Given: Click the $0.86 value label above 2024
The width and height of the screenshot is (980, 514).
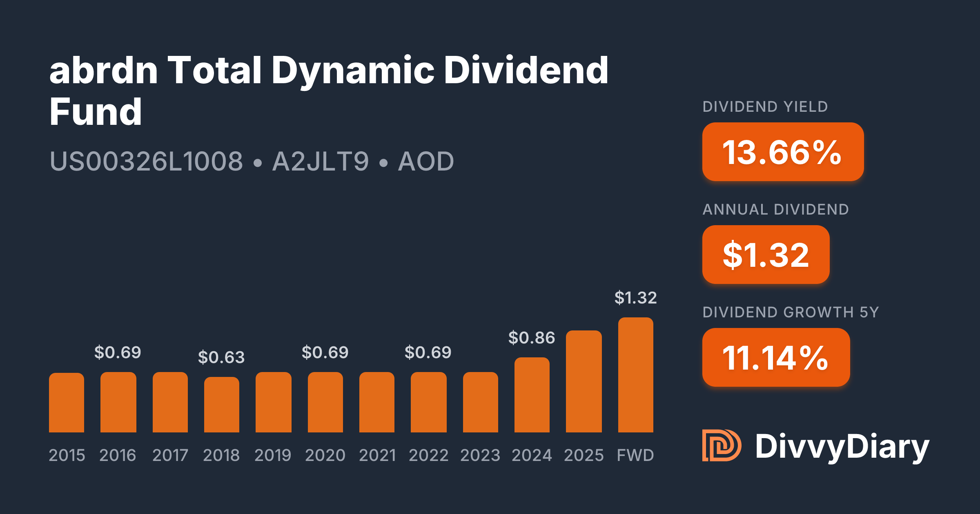Looking at the screenshot, I should click(531, 338).
